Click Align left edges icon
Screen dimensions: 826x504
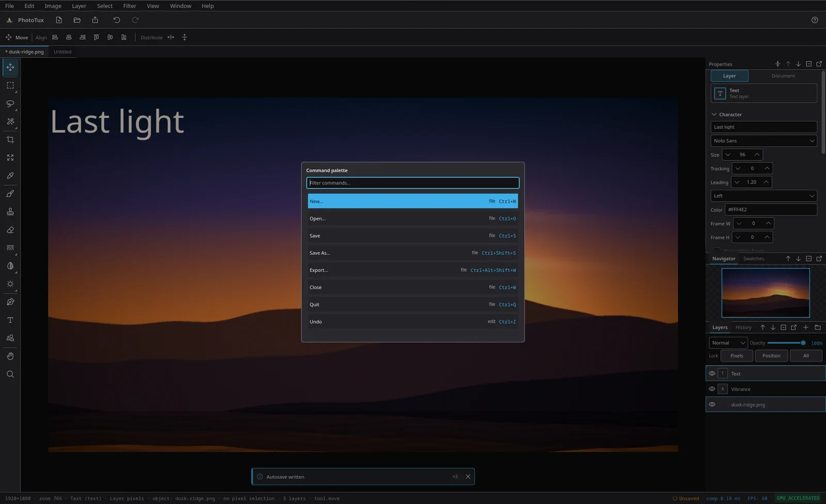(55, 37)
